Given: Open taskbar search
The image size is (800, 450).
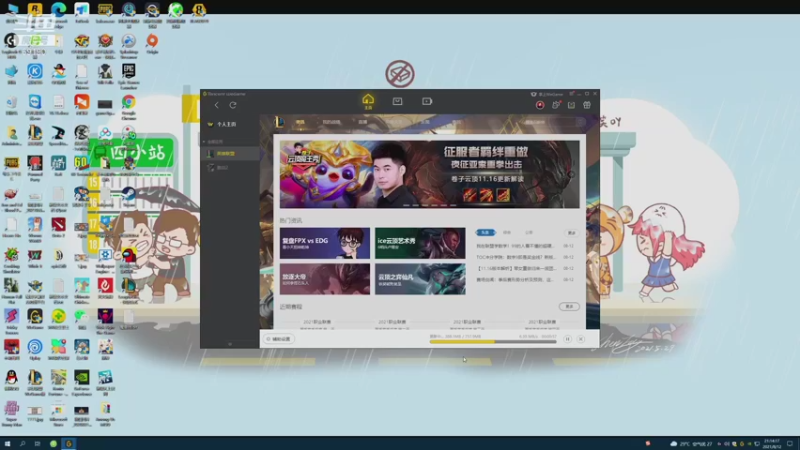Looking at the screenshot, I should tap(22, 444).
